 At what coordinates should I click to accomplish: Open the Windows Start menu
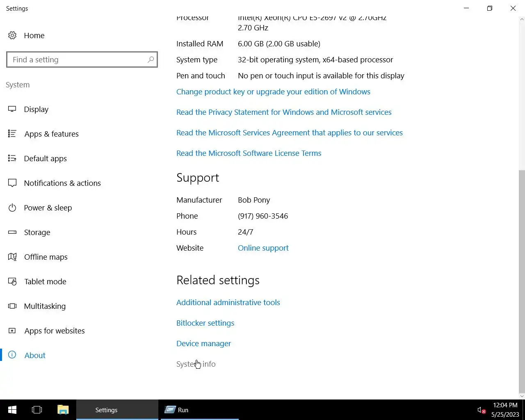point(12,410)
